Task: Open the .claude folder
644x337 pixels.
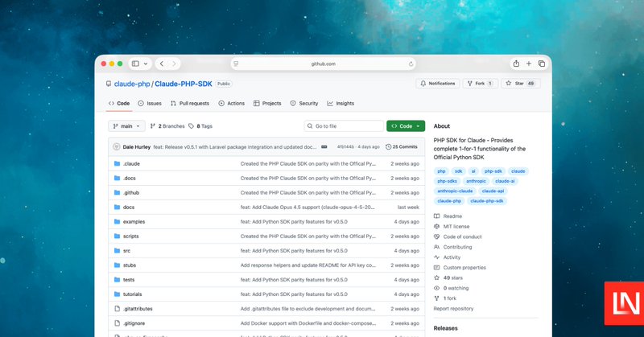Action: [x=131, y=164]
